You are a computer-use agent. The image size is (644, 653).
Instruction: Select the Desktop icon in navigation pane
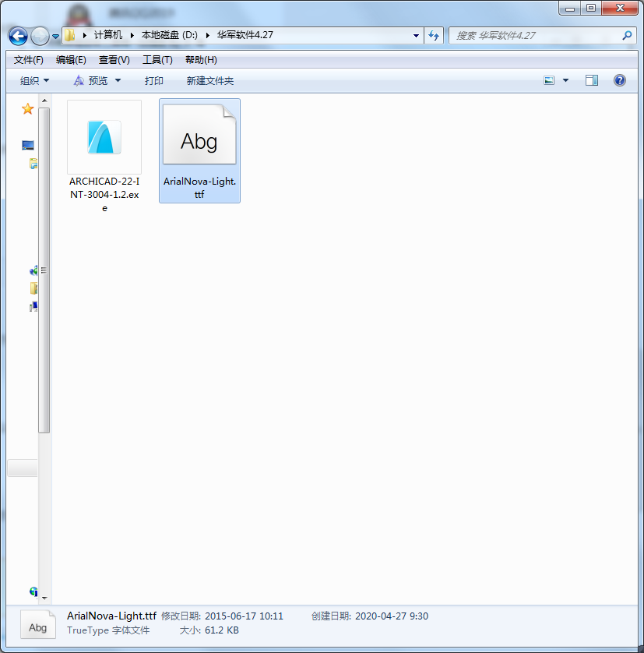pos(28,145)
